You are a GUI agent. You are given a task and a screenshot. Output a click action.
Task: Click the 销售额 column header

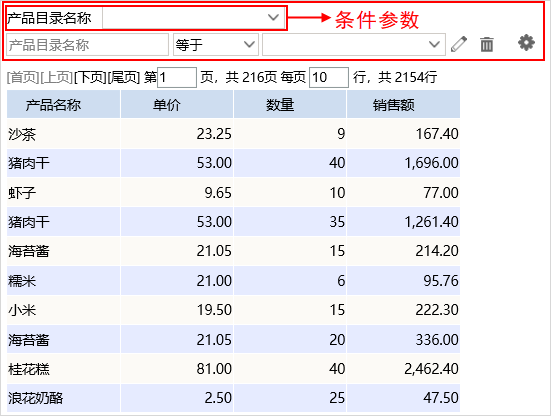(403, 104)
